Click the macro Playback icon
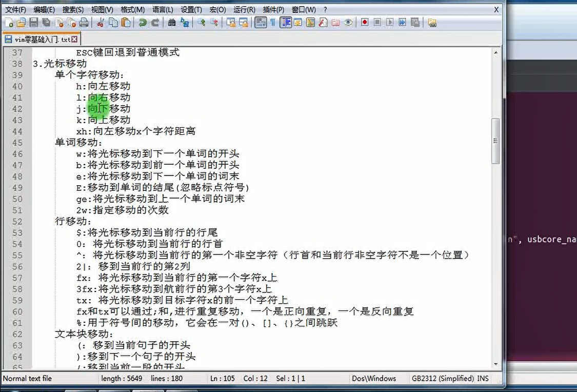The height and width of the screenshot is (392, 577). (390, 23)
